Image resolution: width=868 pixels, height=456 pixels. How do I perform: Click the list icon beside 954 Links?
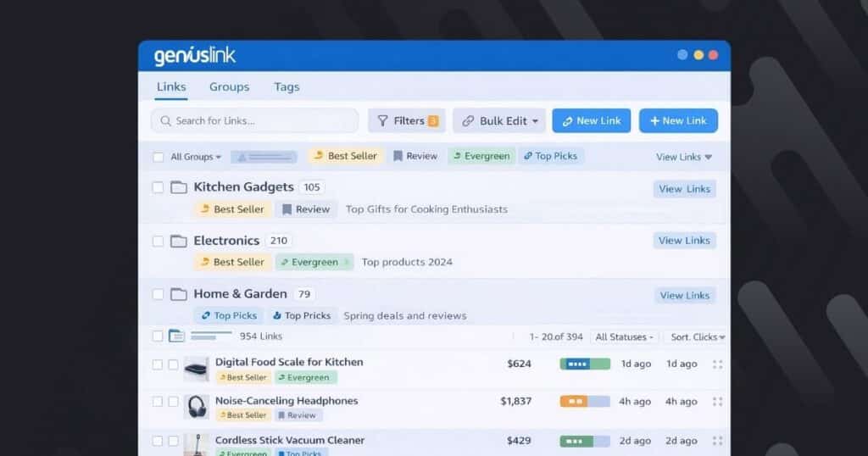176,336
